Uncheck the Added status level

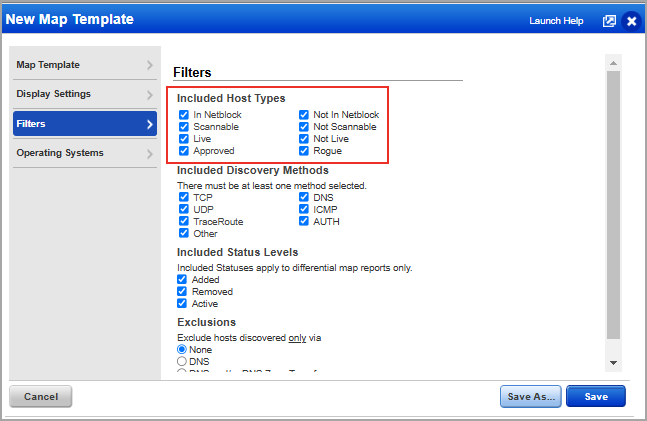click(182, 279)
